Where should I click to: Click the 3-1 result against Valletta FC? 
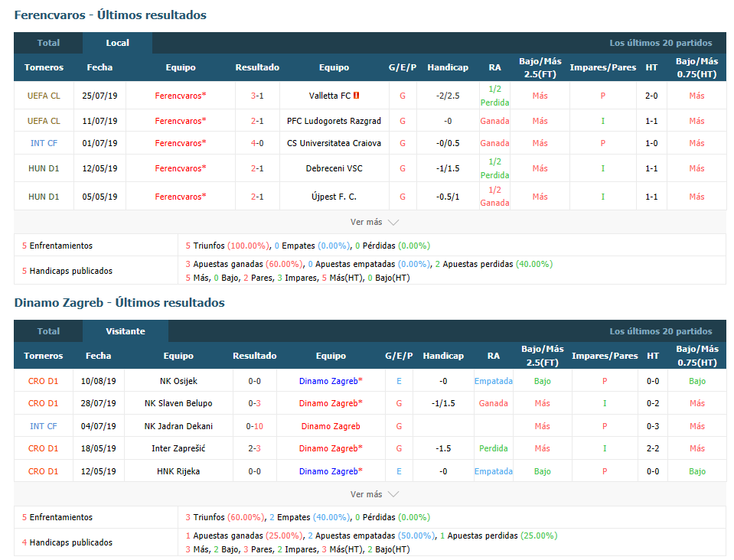(257, 96)
